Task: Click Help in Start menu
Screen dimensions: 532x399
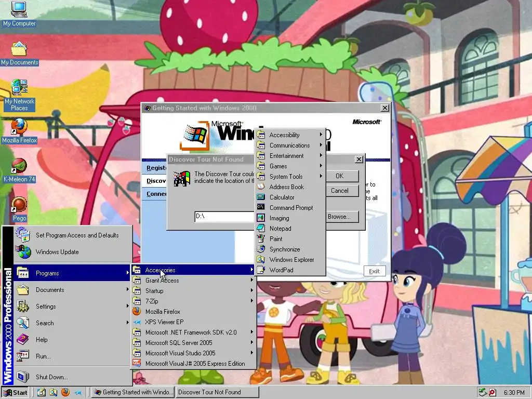Action: [x=72, y=340]
